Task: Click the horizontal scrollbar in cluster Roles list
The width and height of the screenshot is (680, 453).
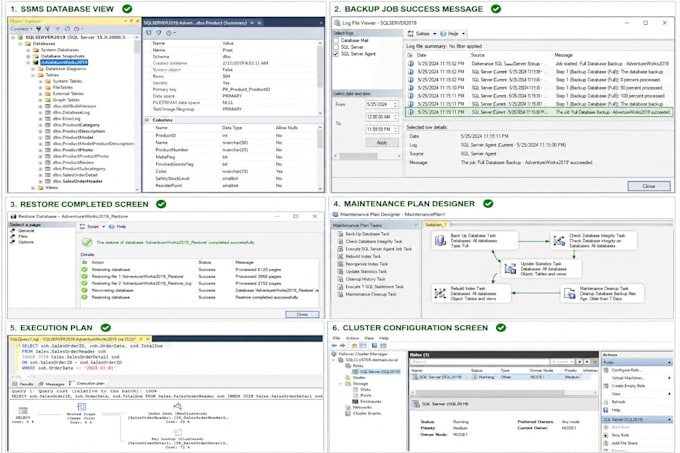Action: pos(503,393)
